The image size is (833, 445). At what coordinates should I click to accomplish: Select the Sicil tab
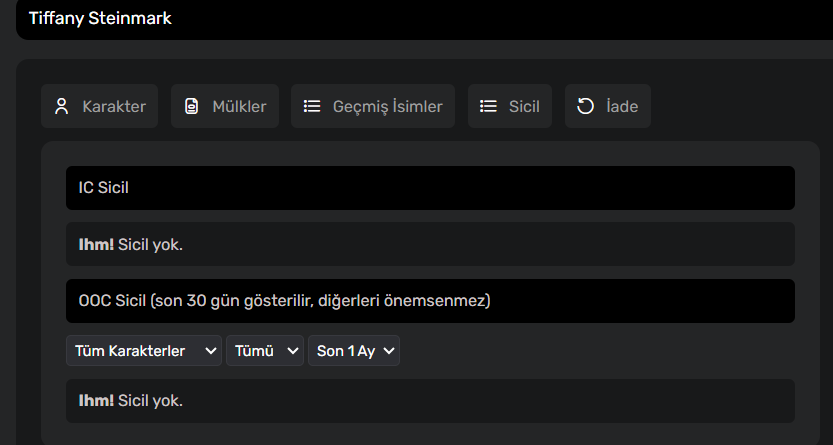pos(510,106)
